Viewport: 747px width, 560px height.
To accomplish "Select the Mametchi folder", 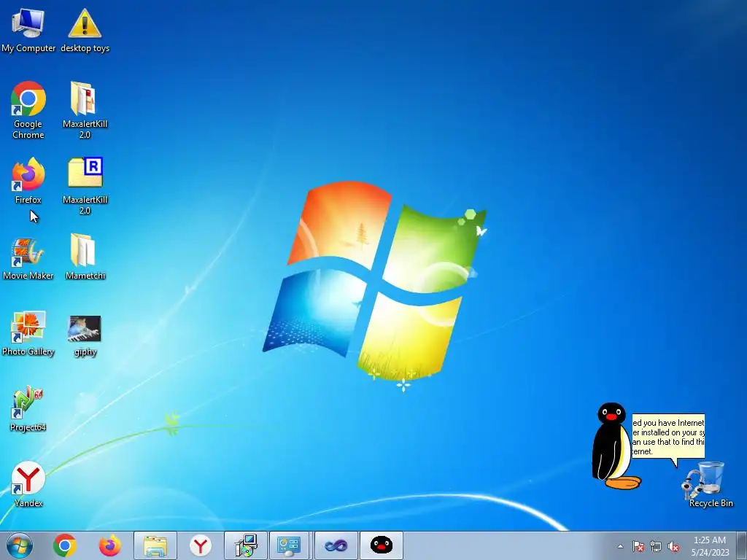I will click(85, 257).
